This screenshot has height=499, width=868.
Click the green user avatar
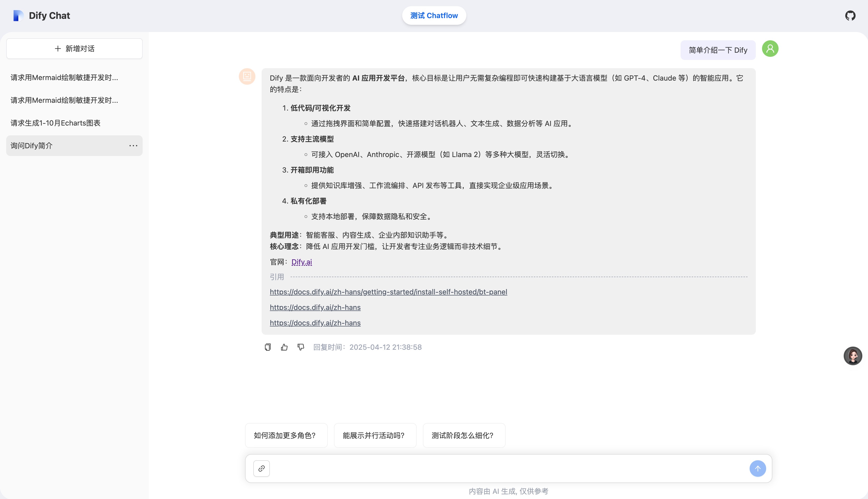click(770, 49)
